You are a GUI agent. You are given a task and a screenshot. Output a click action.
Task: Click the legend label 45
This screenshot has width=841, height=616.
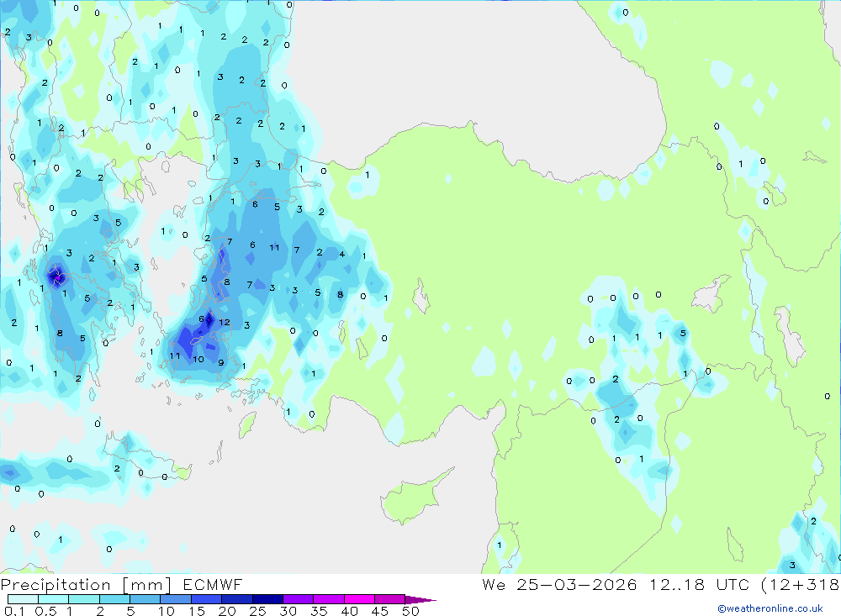coord(380,611)
